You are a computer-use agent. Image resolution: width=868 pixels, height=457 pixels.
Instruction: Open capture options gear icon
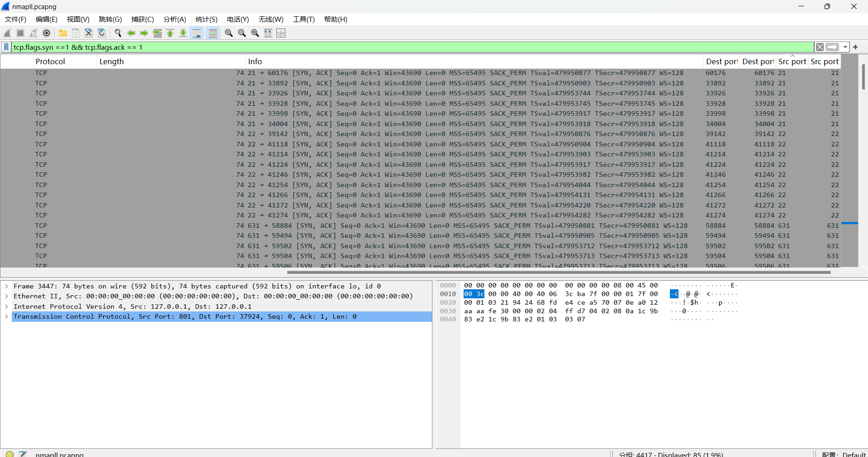point(47,33)
